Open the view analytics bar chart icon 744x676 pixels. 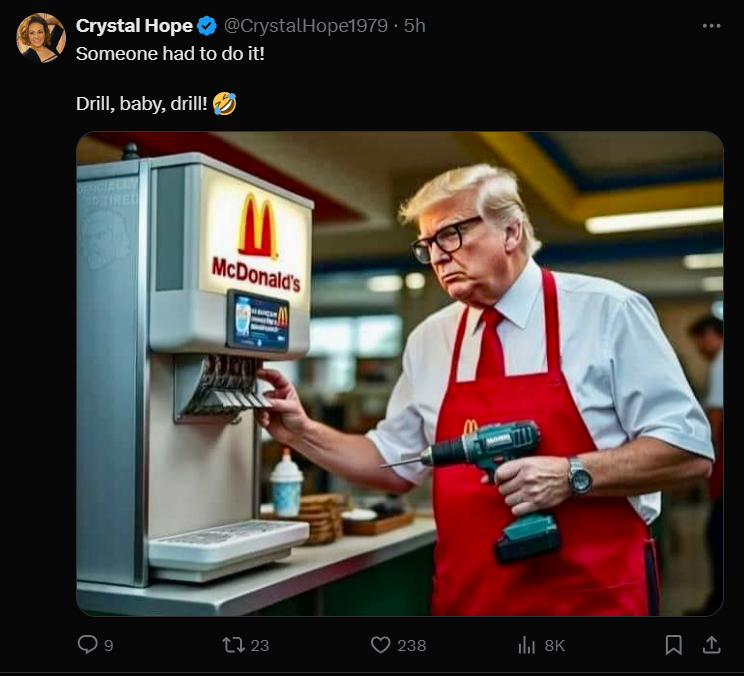point(527,645)
